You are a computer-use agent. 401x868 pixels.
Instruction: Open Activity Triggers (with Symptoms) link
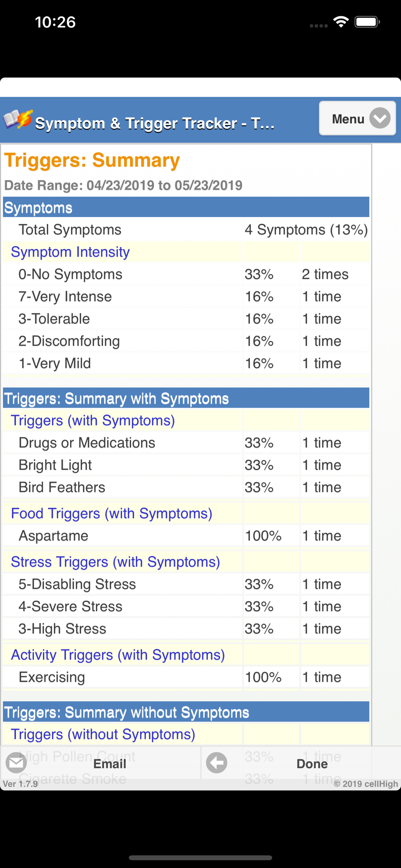pos(118,654)
